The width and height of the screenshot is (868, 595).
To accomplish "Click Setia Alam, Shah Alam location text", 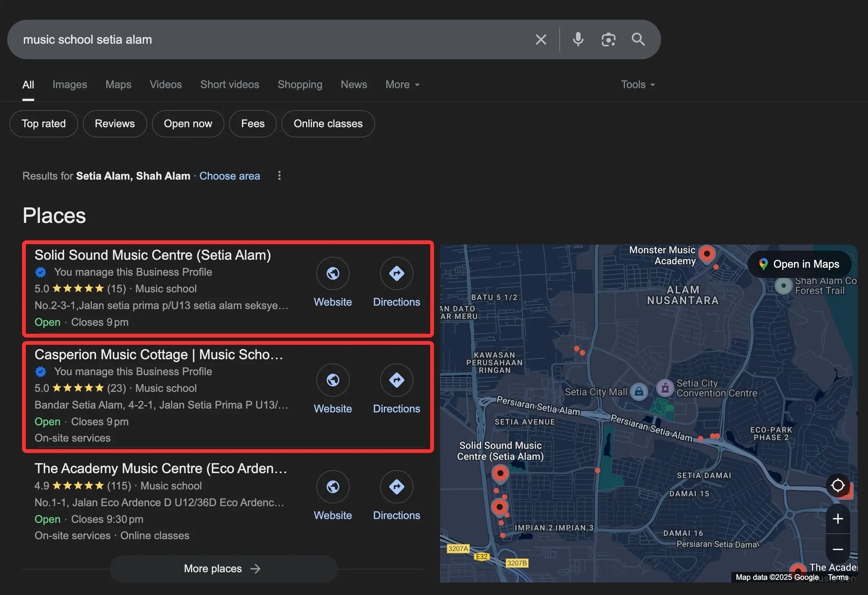I will [133, 176].
